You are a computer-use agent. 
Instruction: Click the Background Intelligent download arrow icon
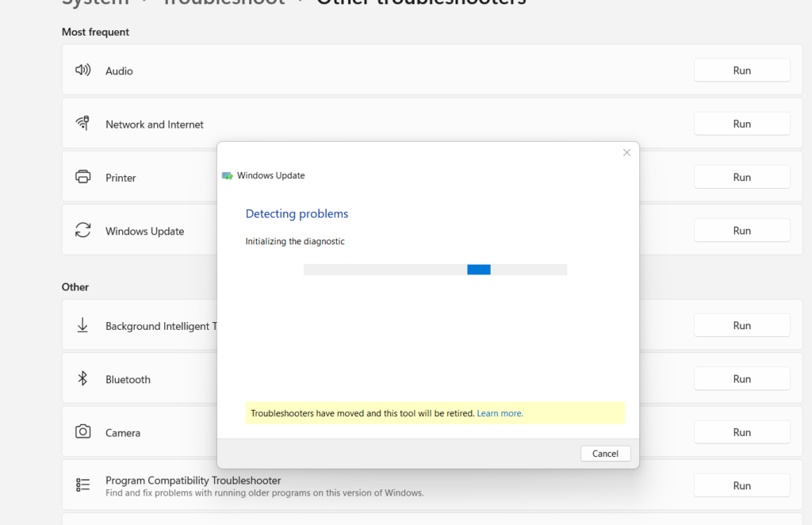pos(82,325)
